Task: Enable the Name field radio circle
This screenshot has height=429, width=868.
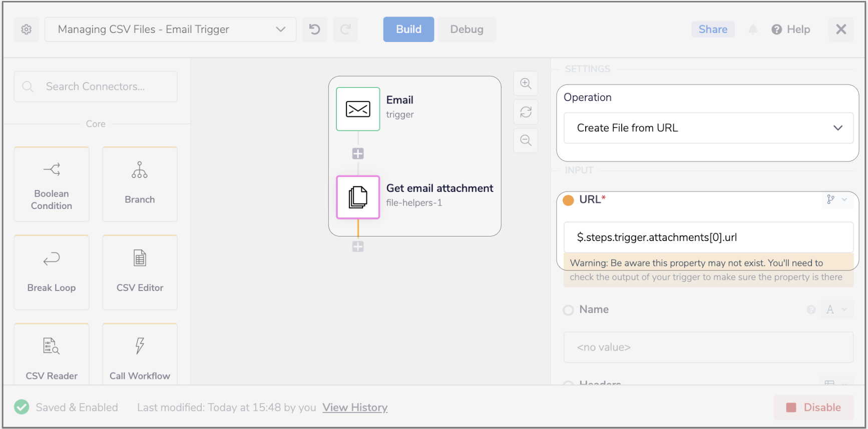Action: point(568,310)
